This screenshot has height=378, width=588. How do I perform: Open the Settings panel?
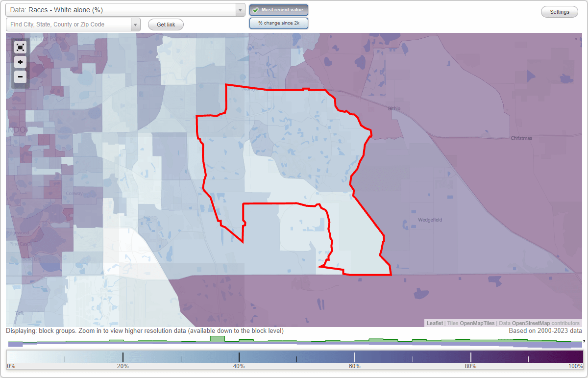point(559,11)
